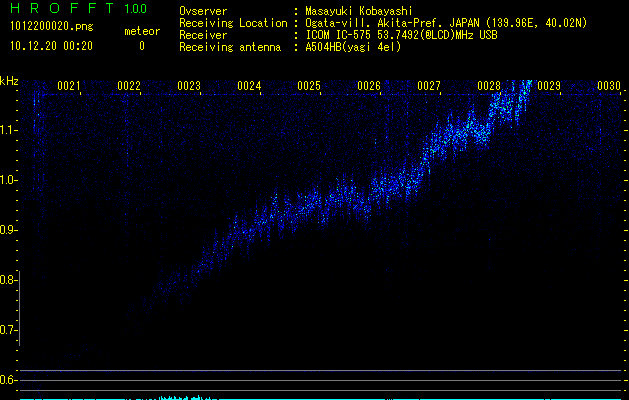Click the Ogata-vill. Akita-Pref. JAPAN location text
The height and width of the screenshot is (400, 629).
click(446, 23)
